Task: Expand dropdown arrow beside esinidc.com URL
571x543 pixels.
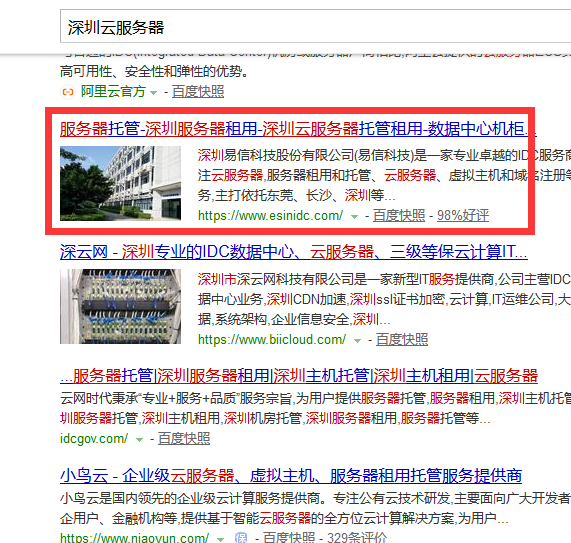Action: [x=354, y=217]
